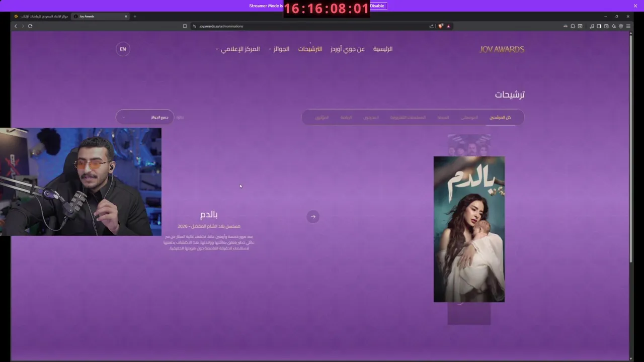This screenshot has width=644, height=362.
Task: Open the جميع الجوائز awards dropdown
Action: pos(145,117)
